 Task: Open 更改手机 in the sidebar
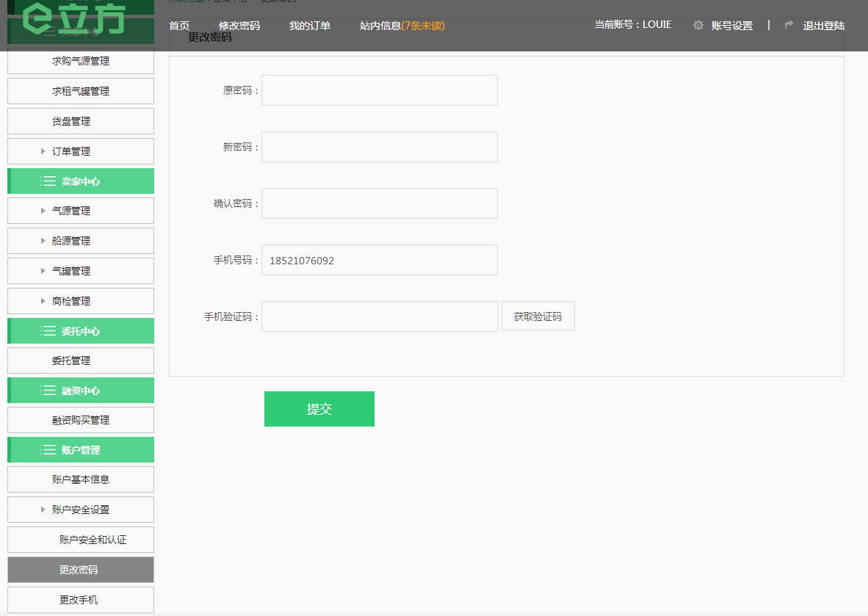(x=81, y=600)
